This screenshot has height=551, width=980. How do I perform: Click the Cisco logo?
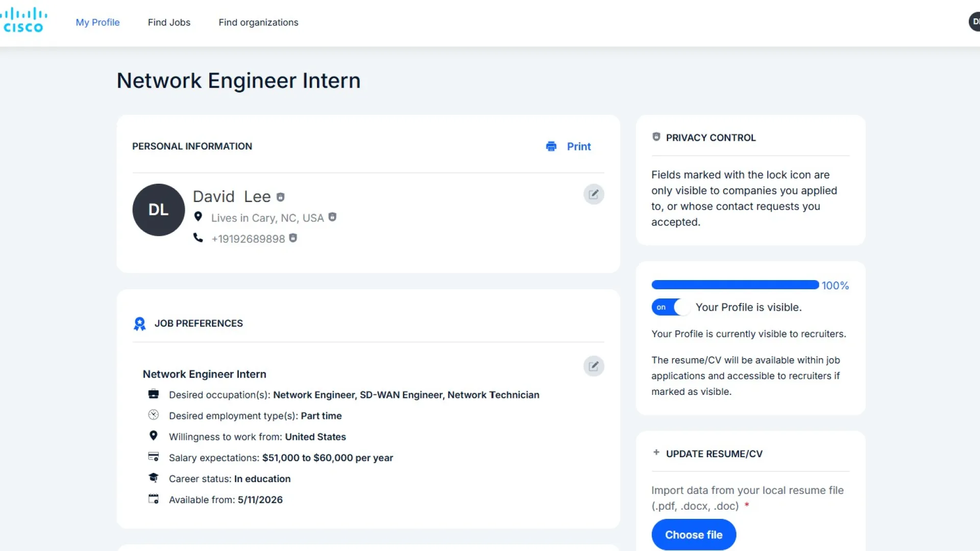pyautogui.click(x=23, y=20)
